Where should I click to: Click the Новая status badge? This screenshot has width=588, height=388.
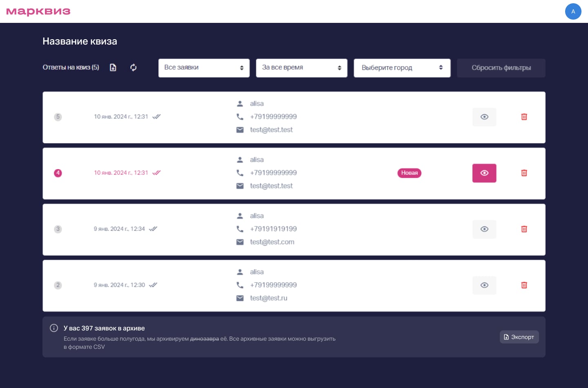tap(409, 173)
